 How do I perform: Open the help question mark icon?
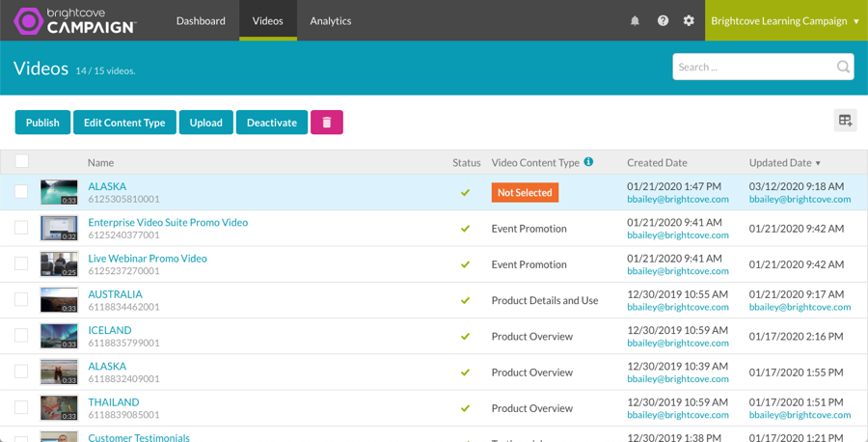coord(663,21)
